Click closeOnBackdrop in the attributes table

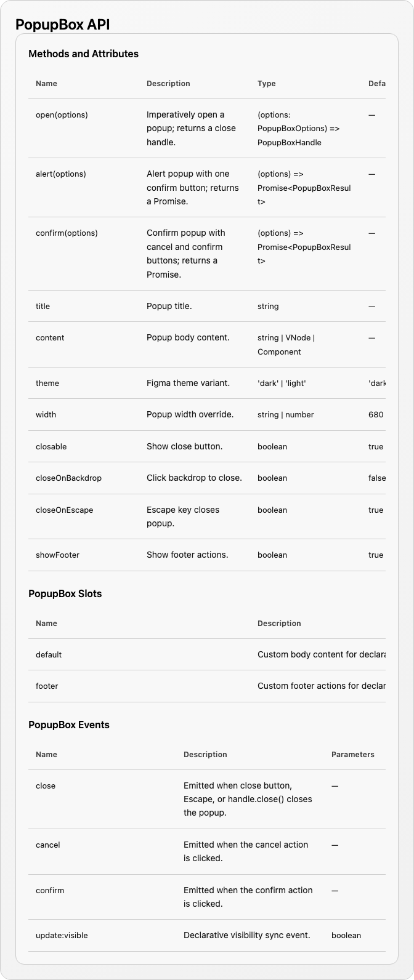click(x=68, y=478)
